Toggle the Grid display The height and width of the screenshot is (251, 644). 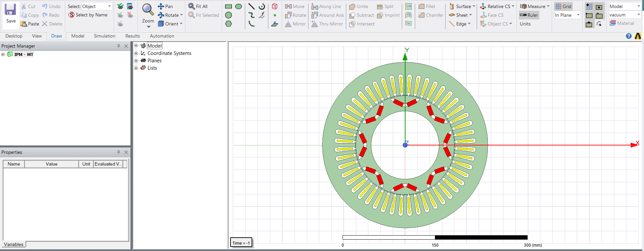(x=563, y=6)
